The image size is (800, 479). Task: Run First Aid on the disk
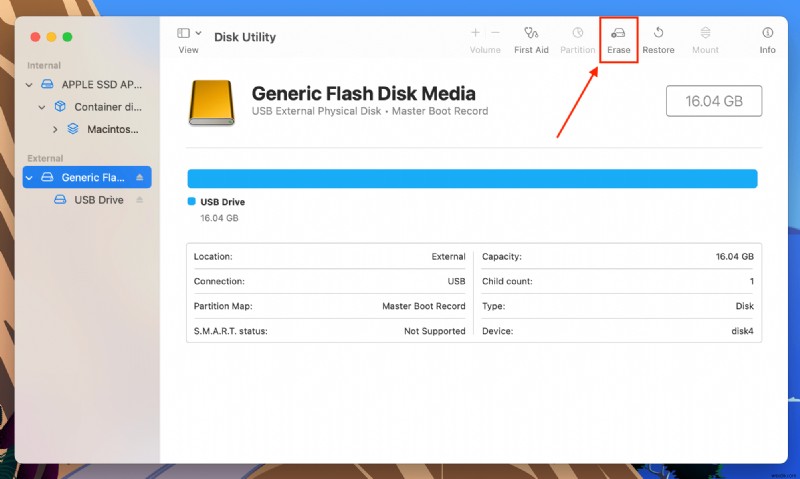(x=531, y=40)
